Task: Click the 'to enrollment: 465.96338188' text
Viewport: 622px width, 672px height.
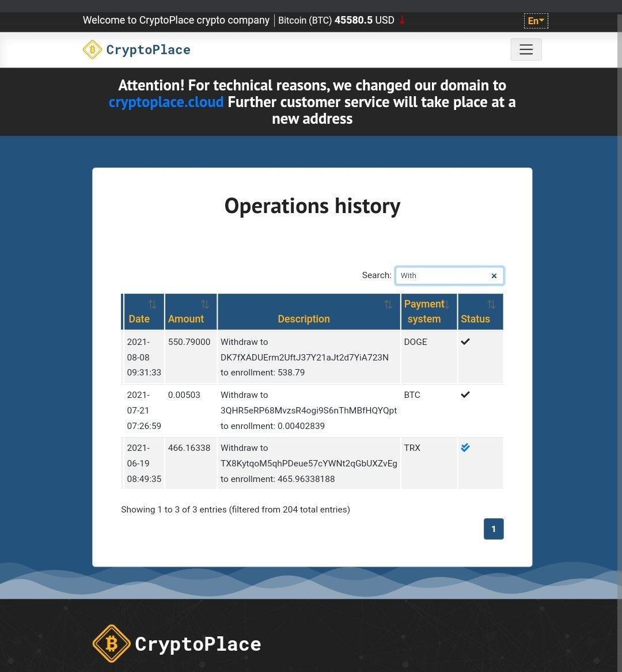Action: click(x=278, y=479)
